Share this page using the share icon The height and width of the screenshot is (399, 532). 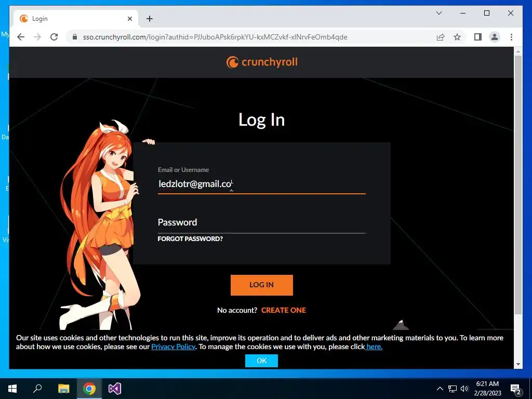click(441, 37)
